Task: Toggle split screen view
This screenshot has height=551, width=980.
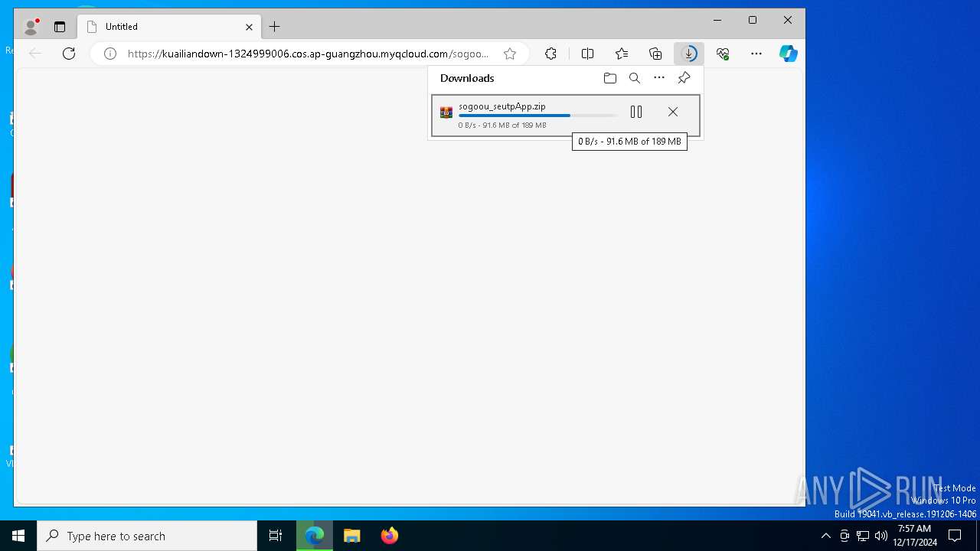Action: click(x=587, y=54)
